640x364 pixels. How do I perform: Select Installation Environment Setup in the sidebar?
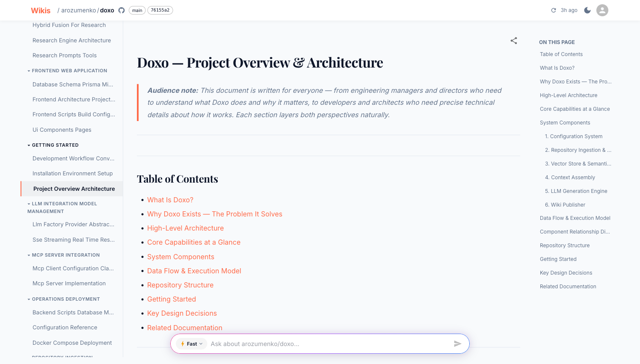72,173
